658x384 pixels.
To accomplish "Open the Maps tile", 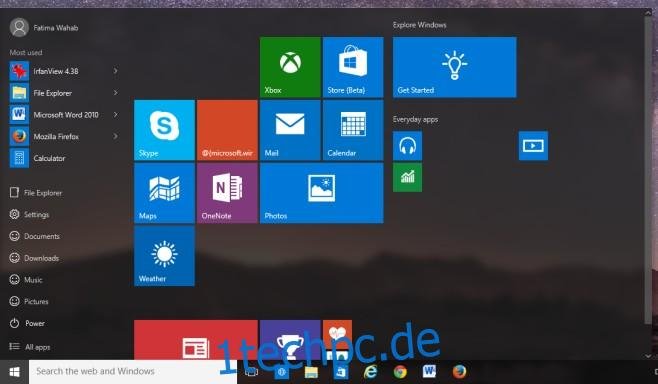I will (164, 193).
